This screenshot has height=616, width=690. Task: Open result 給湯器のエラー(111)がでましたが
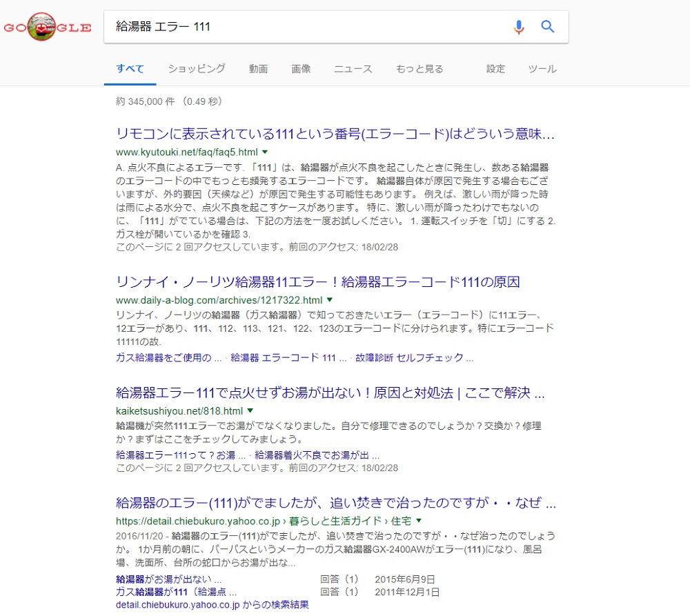(x=336, y=503)
